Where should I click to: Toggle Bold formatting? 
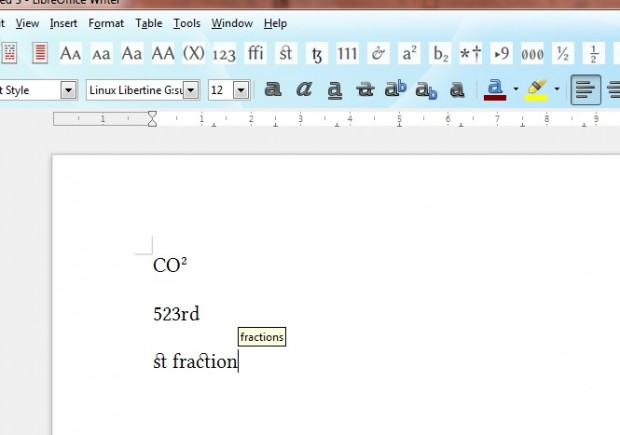[273, 89]
